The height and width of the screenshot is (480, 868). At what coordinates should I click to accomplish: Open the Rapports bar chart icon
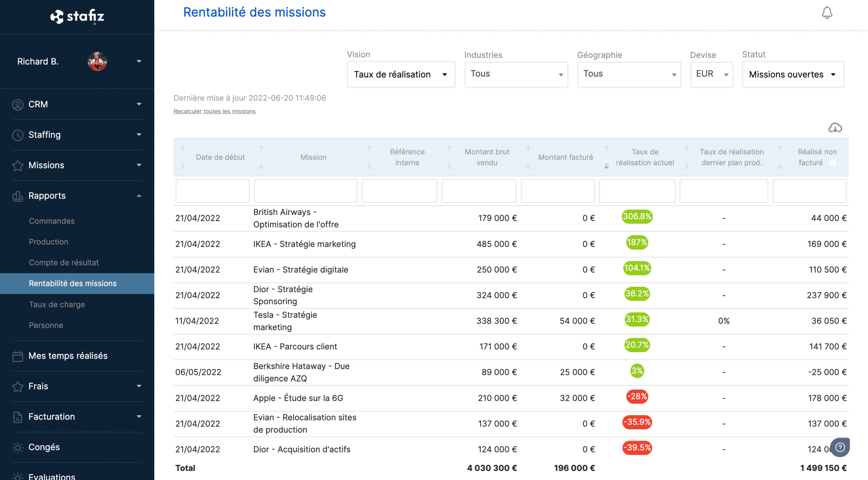[18, 196]
